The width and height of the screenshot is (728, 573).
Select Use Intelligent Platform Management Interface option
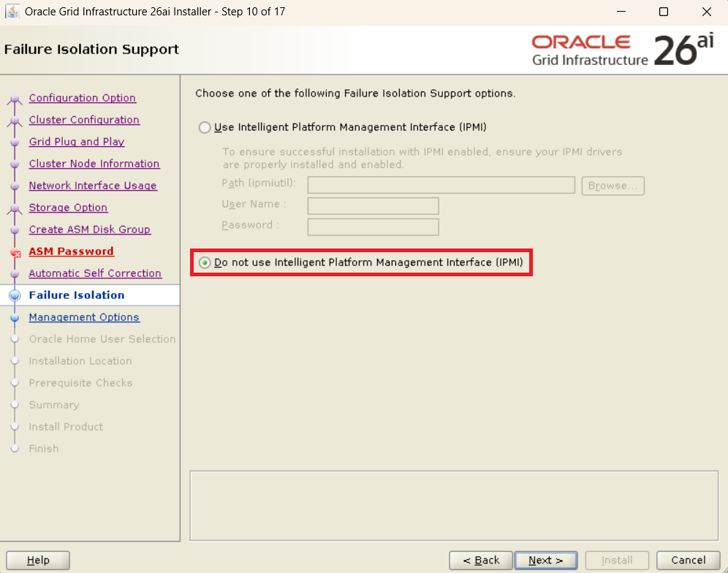tap(205, 127)
